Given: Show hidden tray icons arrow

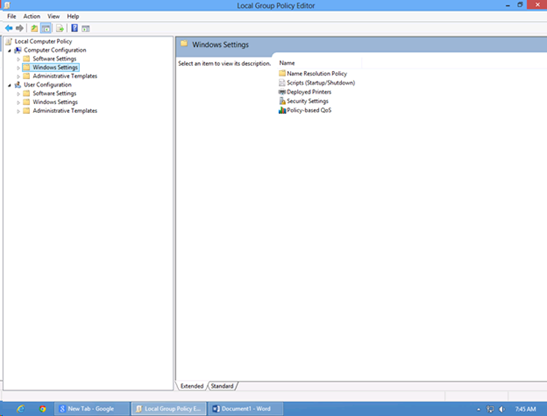Looking at the screenshot, I should [x=479, y=409].
